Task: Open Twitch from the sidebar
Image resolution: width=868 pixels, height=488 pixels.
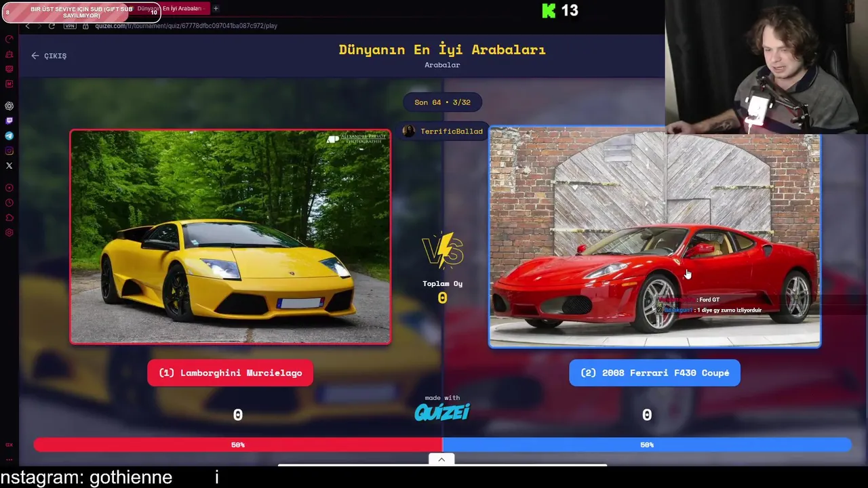Action: pyautogui.click(x=9, y=121)
